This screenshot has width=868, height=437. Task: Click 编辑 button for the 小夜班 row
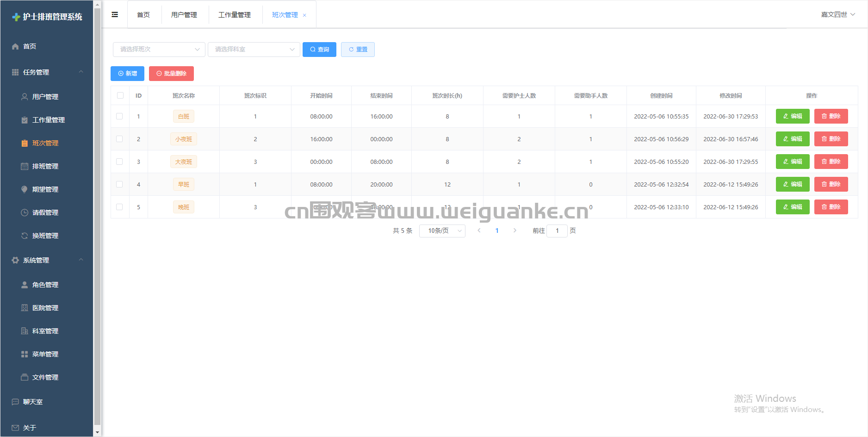point(793,139)
